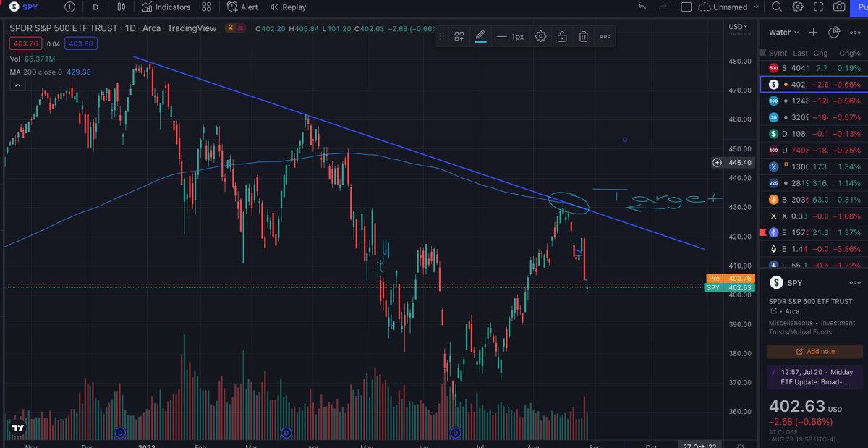Open the D timeframe interval selector
Screen dimensions: 868x448
pos(95,7)
